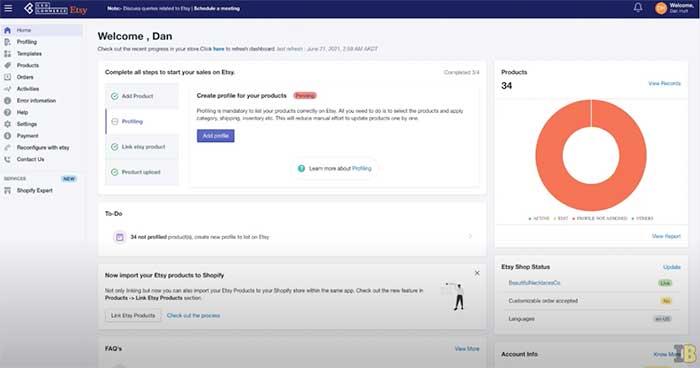Click the Products tag icon in sidebar

[7, 65]
